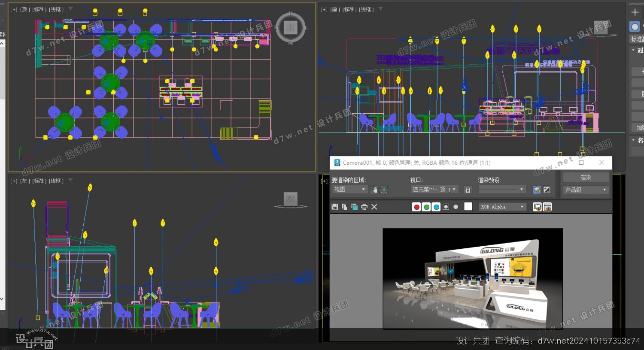Open the [+] menu of the Top viewport
The height and width of the screenshot is (350, 644).
tap(14, 9)
